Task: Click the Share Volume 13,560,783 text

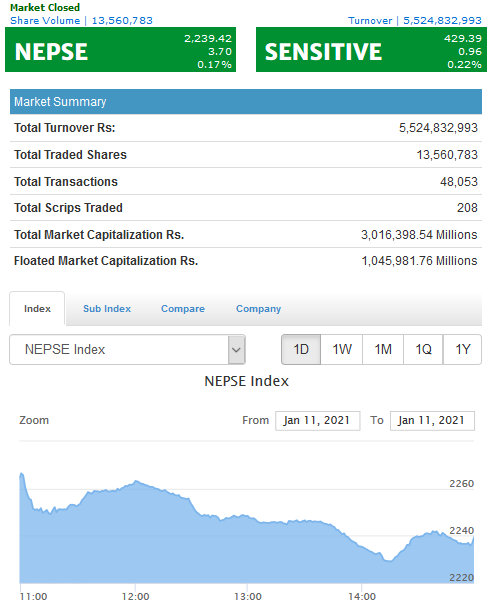Action: 81,20
